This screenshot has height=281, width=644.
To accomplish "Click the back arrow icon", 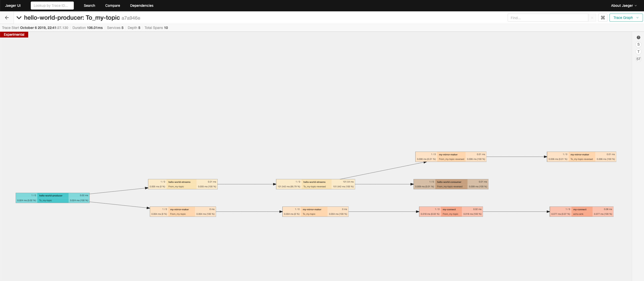I will coord(7,18).
